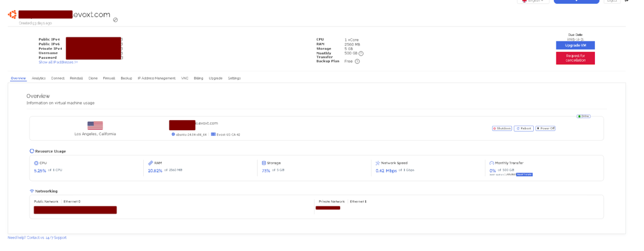Copy the Password using its copy icon
The image size is (644, 251).
coord(122,58)
